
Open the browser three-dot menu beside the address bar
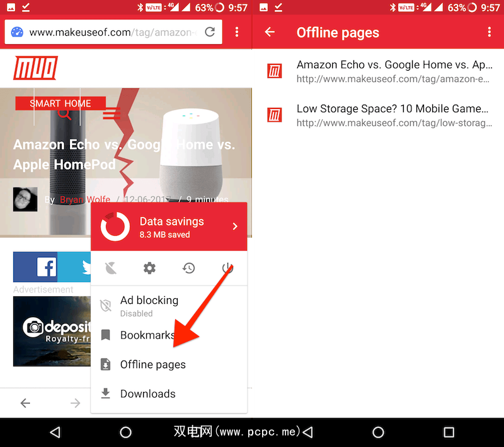point(237,32)
